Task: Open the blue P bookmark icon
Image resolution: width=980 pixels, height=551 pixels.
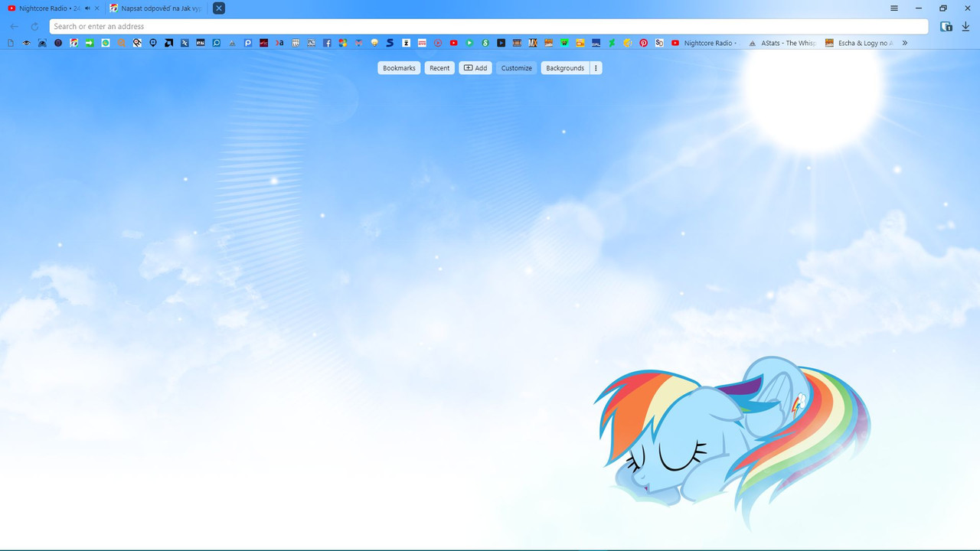Action: tap(248, 43)
